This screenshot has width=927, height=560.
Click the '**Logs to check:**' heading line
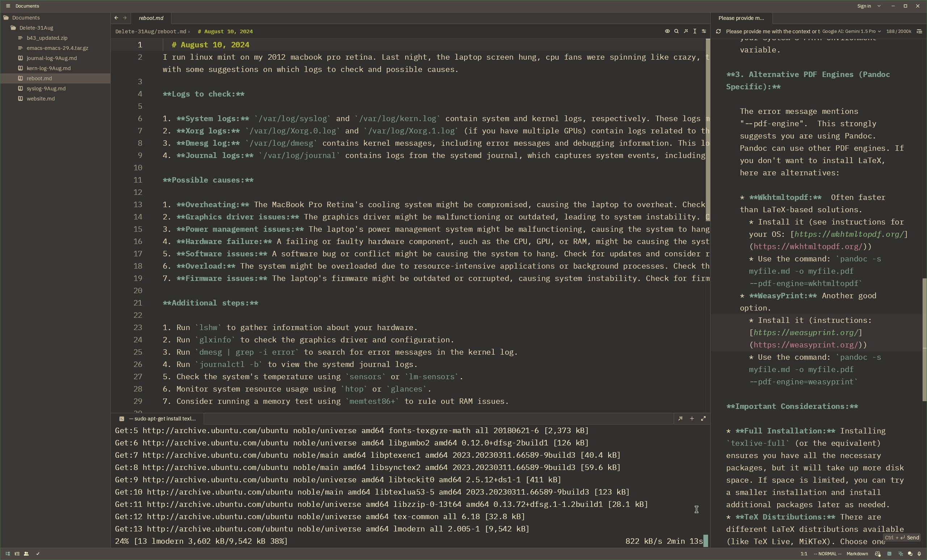point(204,94)
